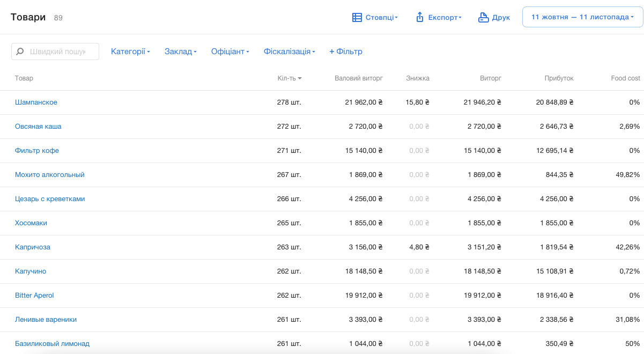Click the 844,35 ₴ profit cell
The width and height of the screenshot is (644, 354).
coord(560,175)
